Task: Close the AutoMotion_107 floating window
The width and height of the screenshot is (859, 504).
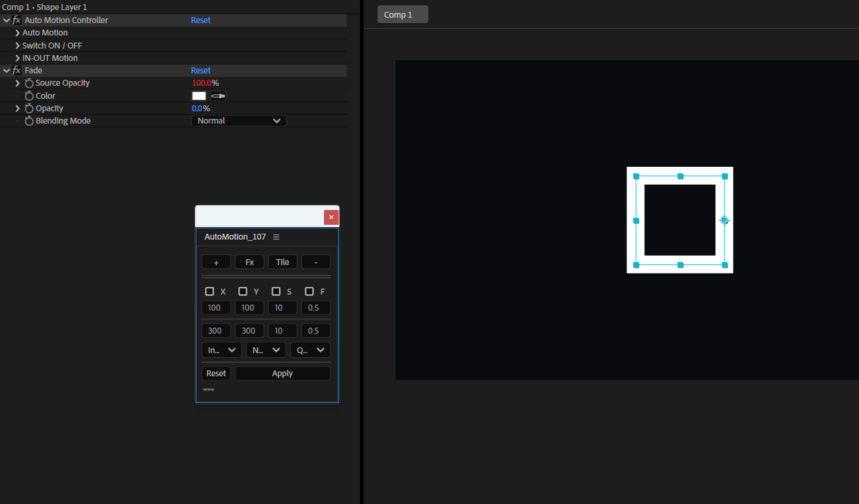Action: pyautogui.click(x=331, y=217)
